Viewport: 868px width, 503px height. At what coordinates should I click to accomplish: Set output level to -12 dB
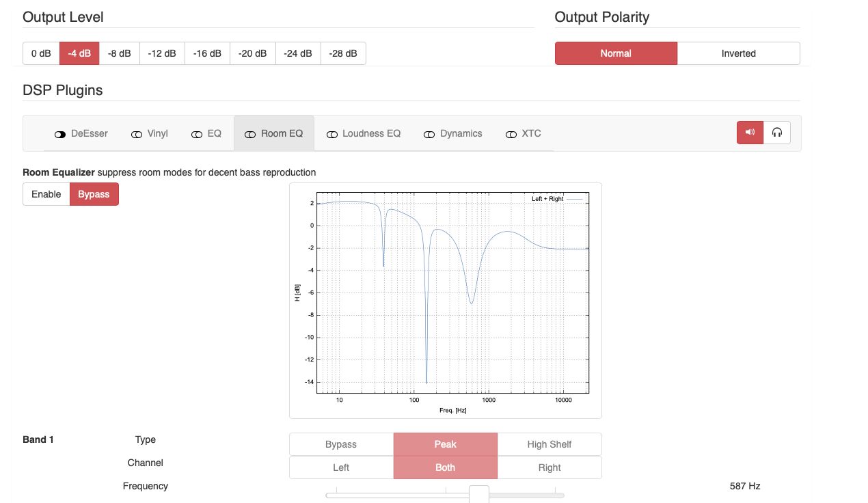click(162, 53)
